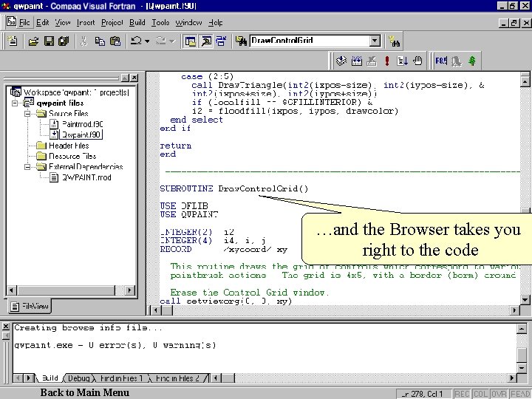Switch to the Debug output tab
Viewport: 532px width, 399px height.
click(79, 378)
